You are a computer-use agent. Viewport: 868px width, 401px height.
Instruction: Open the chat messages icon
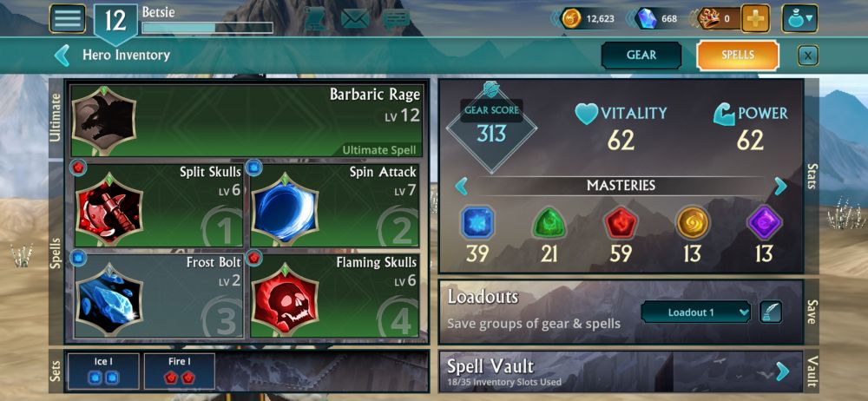(397, 19)
